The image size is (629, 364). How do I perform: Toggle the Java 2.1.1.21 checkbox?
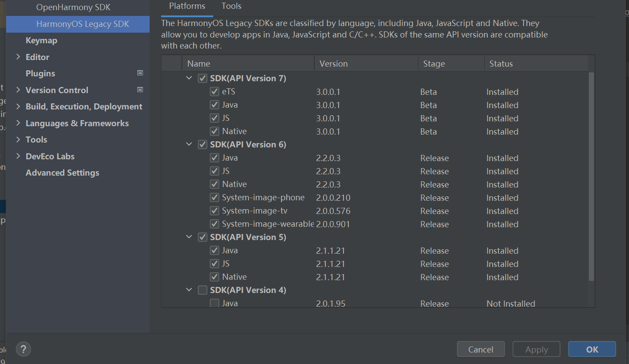pos(215,251)
